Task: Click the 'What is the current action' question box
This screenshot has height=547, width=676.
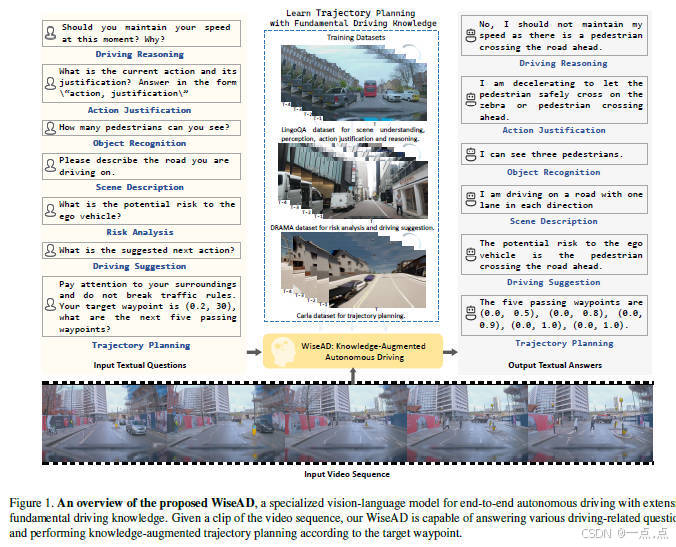Action: pyautogui.click(x=141, y=83)
